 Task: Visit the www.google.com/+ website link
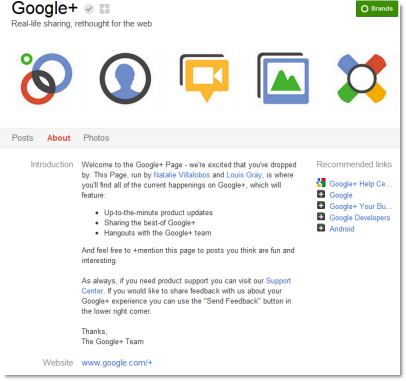[117, 363]
